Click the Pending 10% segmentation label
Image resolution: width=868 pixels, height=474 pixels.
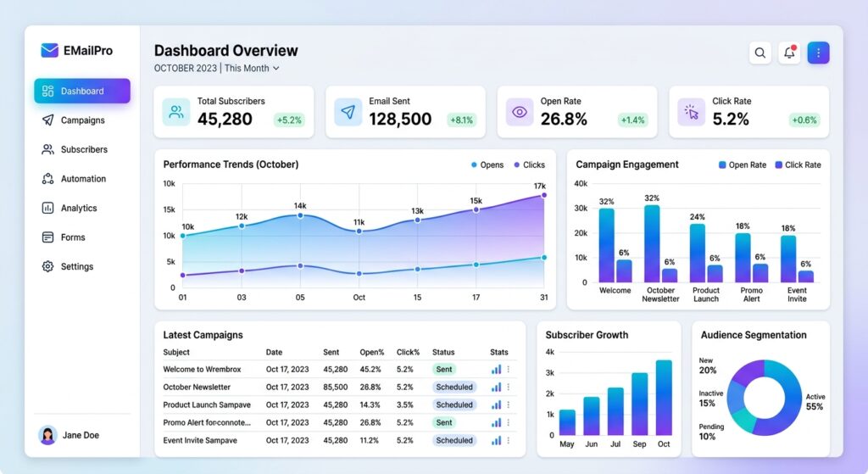711,432
